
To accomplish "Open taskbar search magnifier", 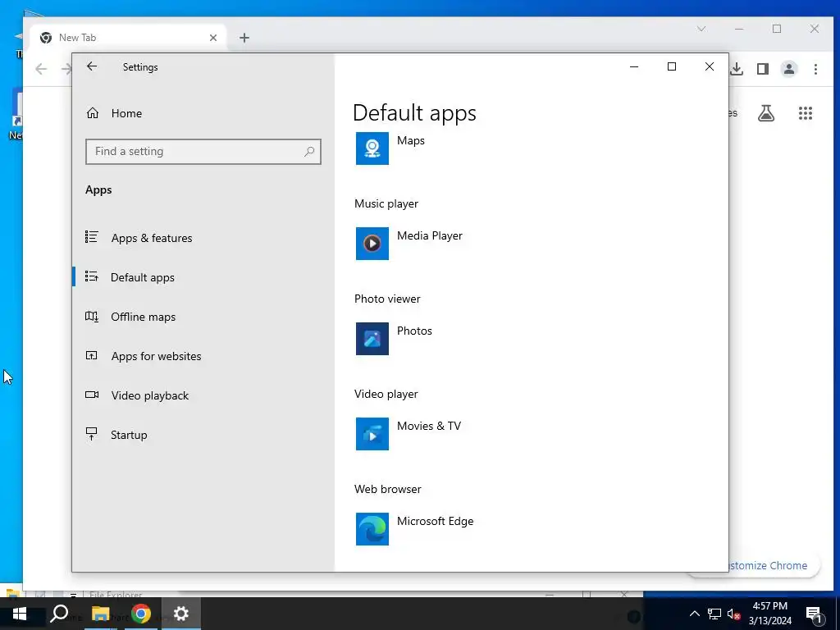I will (59, 614).
